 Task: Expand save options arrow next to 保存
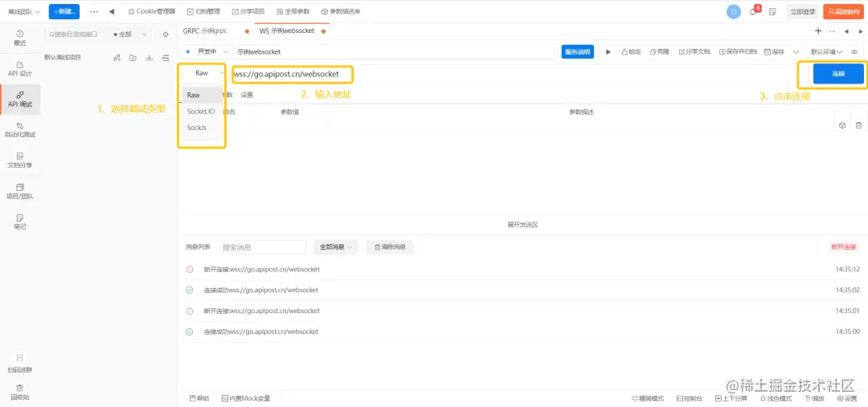(796, 51)
